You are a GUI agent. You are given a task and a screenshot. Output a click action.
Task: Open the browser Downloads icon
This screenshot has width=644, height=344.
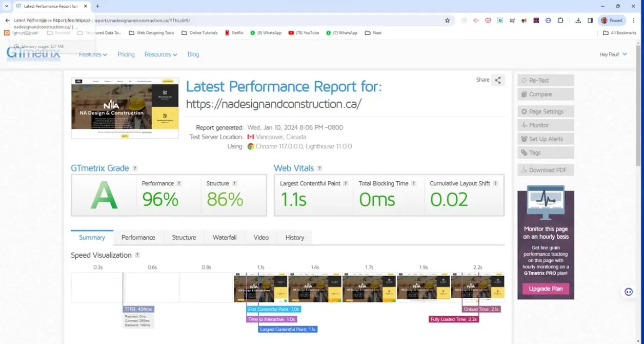(x=578, y=21)
